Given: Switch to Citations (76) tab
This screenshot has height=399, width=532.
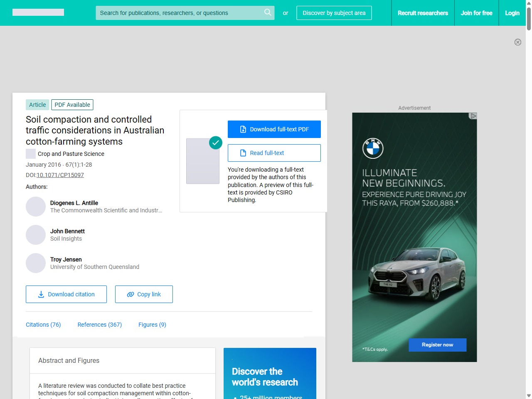Looking at the screenshot, I should pos(43,325).
